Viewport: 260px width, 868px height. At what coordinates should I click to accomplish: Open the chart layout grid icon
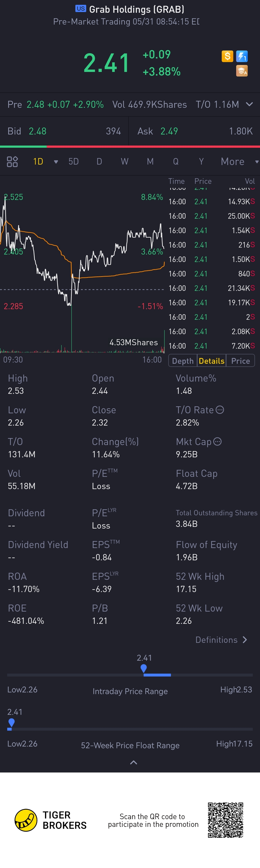[12, 162]
